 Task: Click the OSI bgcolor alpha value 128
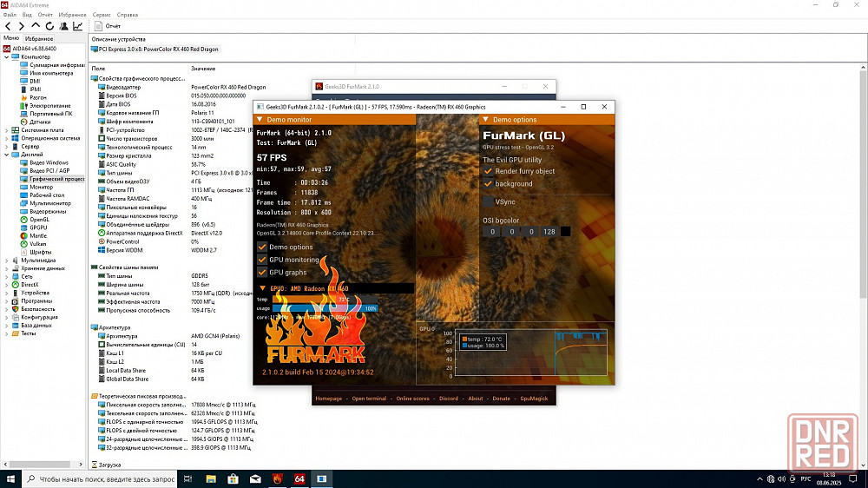(x=549, y=232)
